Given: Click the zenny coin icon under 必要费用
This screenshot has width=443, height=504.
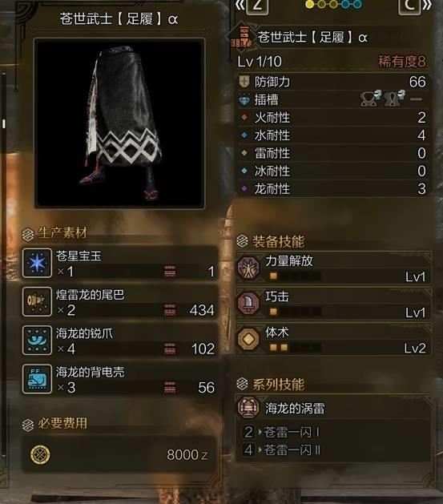Looking at the screenshot, I should [40, 454].
